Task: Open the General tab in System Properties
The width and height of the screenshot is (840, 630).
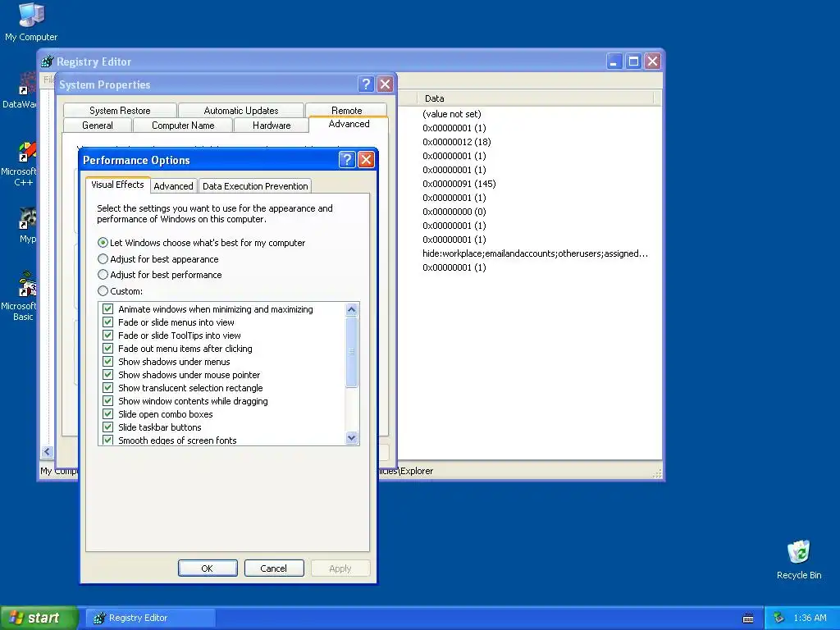Action: click(98, 126)
